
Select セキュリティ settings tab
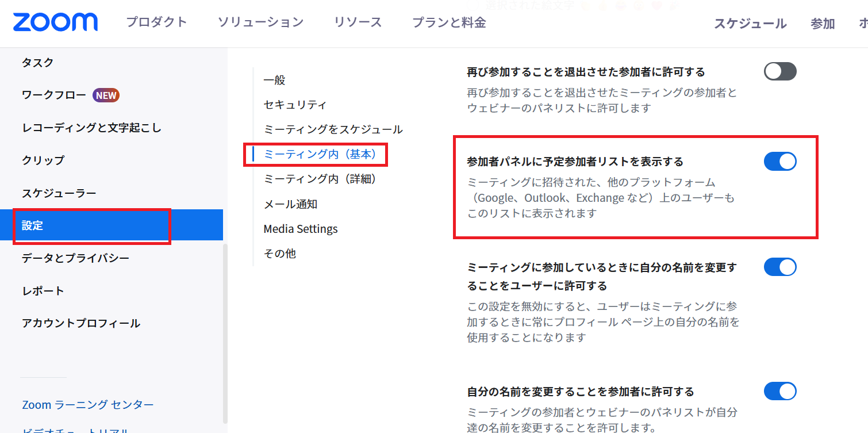click(295, 105)
